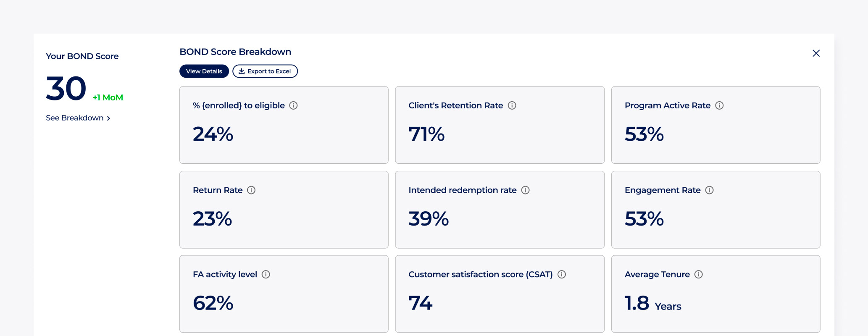Screen dimensions: 868x336
Task: Click the +1 MoM score change indicator
Action: click(107, 97)
